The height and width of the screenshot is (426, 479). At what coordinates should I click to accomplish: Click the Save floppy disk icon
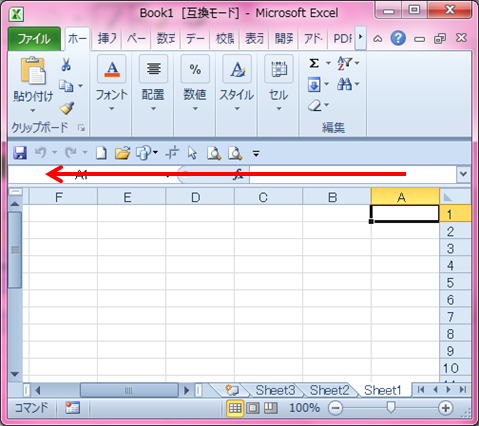(20, 153)
